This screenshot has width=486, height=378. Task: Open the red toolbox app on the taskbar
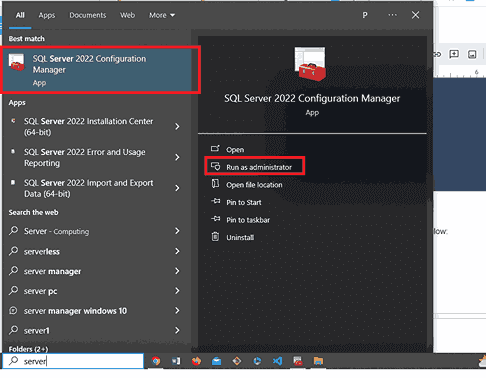click(x=298, y=361)
